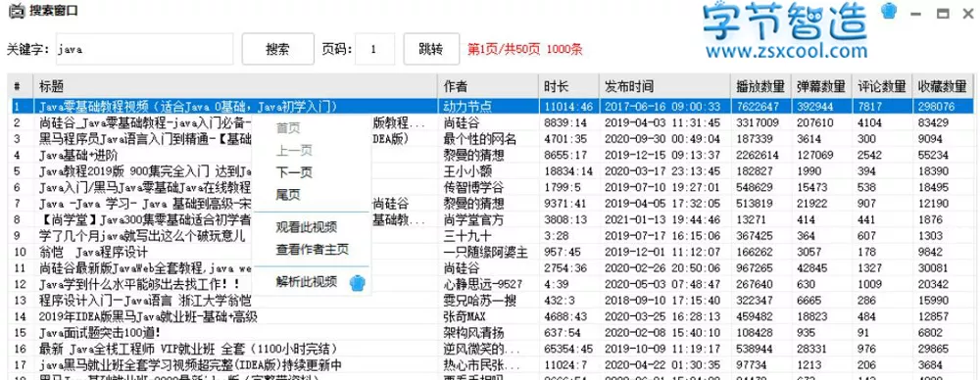Focus the 关键字 input field containing java
This screenshot has height=380, width=980.
pyautogui.click(x=144, y=49)
